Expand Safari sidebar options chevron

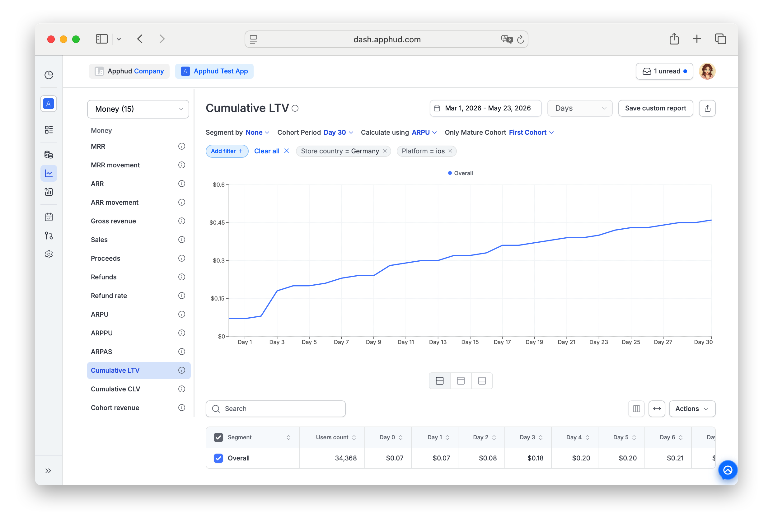pyautogui.click(x=119, y=39)
